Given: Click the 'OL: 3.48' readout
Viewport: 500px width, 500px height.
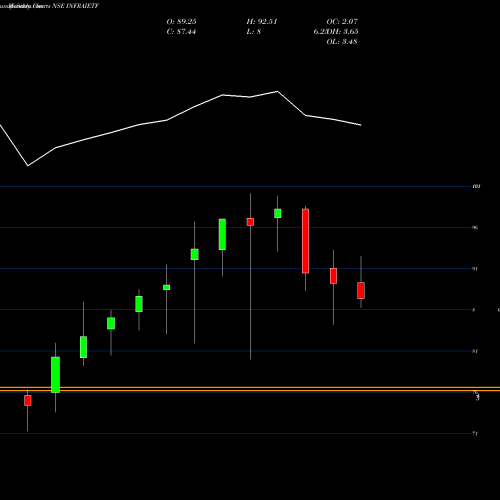Looking at the screenshot, I should pyautogui.click(x=342, y=42).
